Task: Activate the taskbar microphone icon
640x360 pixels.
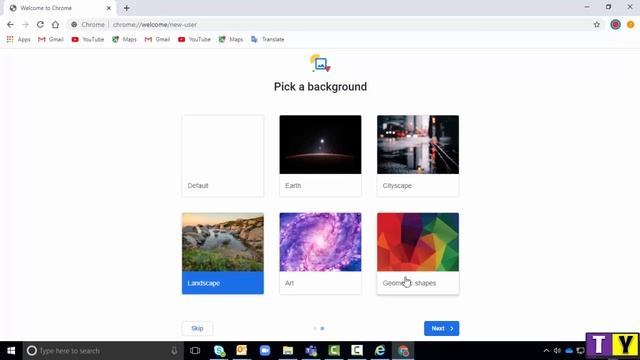Action: pyautogui.click(x=174, y=351)
